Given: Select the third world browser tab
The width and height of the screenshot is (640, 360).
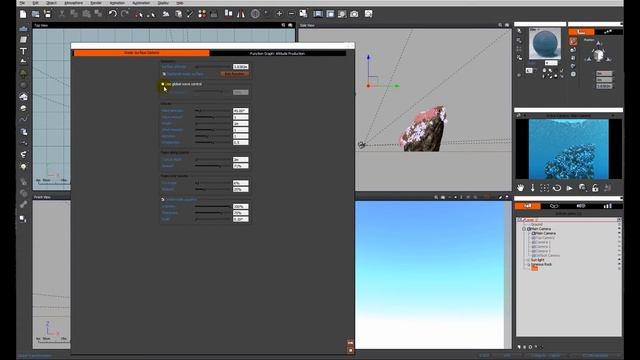Looking at the screenshot, I should click(x=581, y=206).
